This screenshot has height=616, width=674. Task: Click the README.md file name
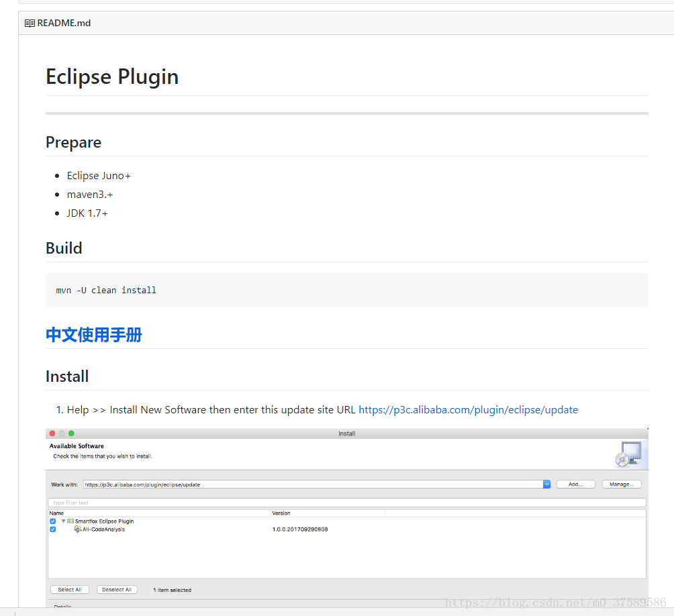pyautogui.click(x=64, y=23)
